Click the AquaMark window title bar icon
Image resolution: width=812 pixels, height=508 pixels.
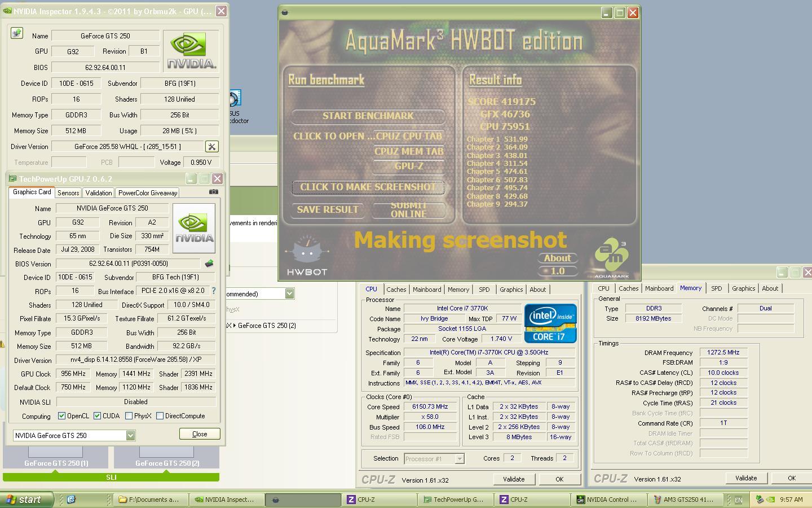(x=285, y=12)
